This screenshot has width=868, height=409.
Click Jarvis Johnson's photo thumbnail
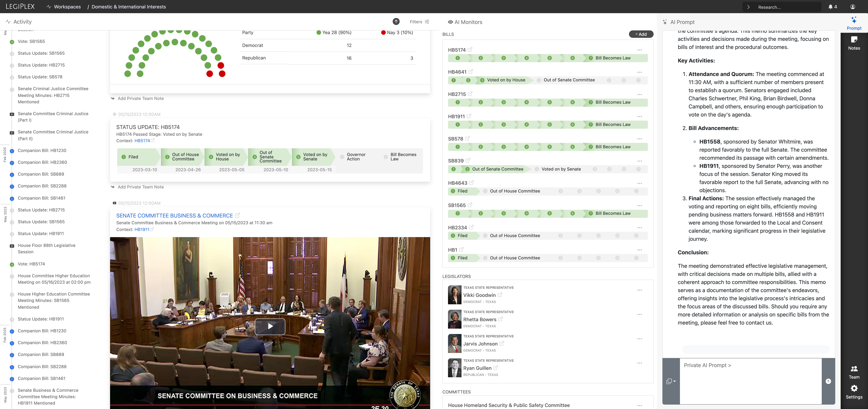455,343
